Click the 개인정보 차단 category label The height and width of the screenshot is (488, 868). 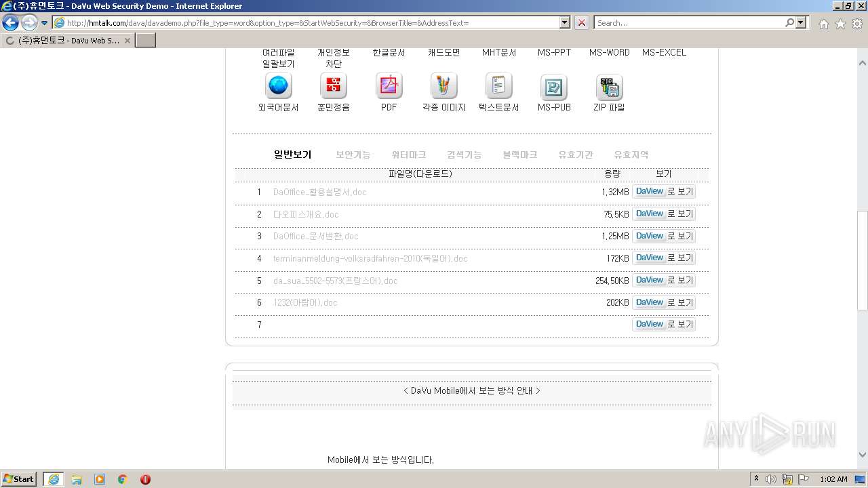click(x=333, y=58)
